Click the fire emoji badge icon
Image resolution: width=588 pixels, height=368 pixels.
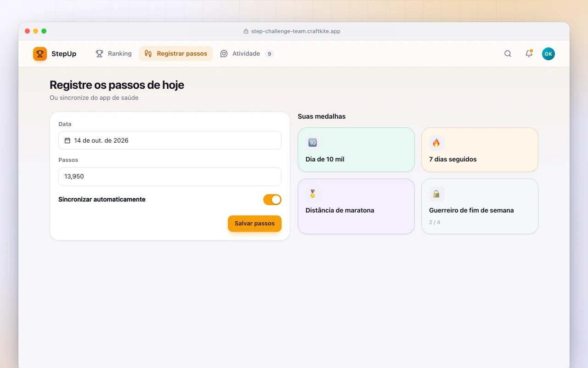436,143
